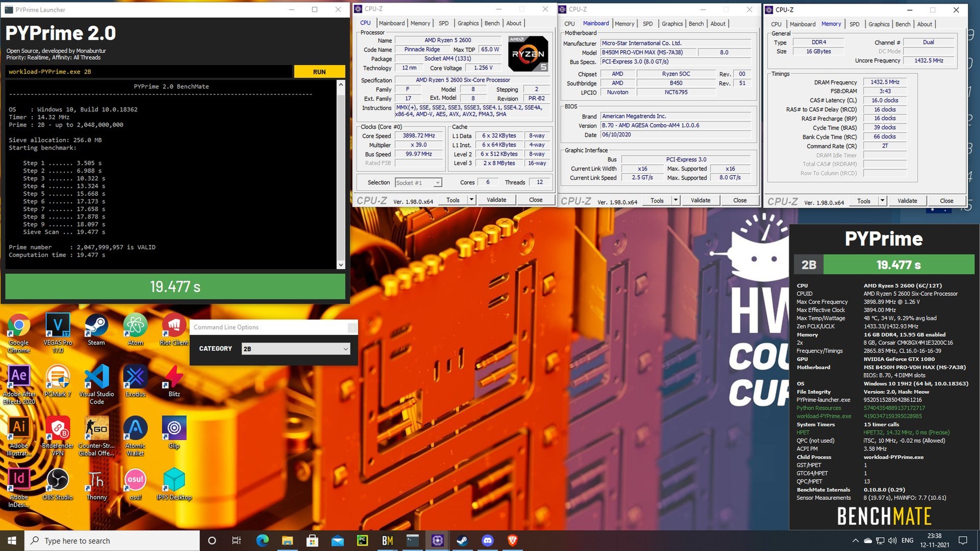Open Counter-Strike Global Offensive icon

(x=96, y=436)
